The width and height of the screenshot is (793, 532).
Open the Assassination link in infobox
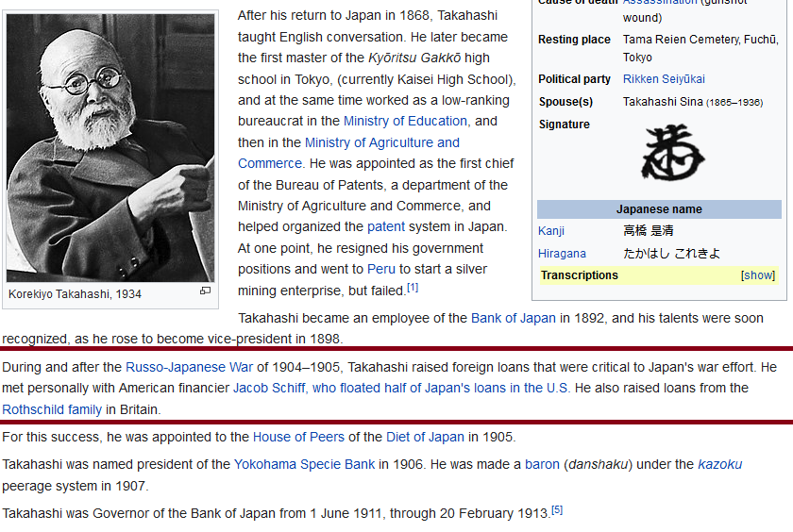click(660, 2)
